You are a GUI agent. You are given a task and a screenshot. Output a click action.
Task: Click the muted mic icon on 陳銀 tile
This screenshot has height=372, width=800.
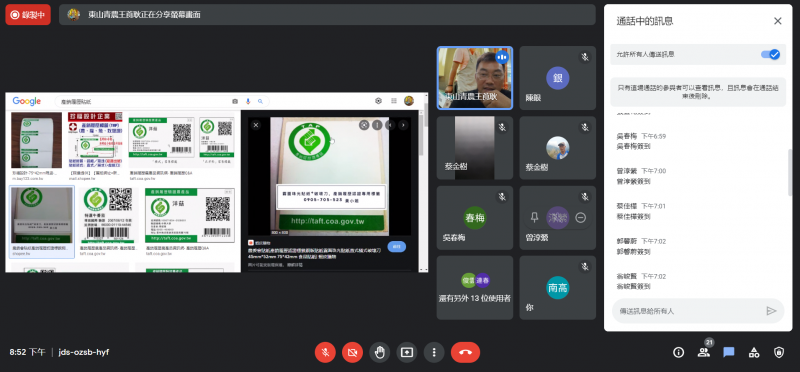pos(585,57)
